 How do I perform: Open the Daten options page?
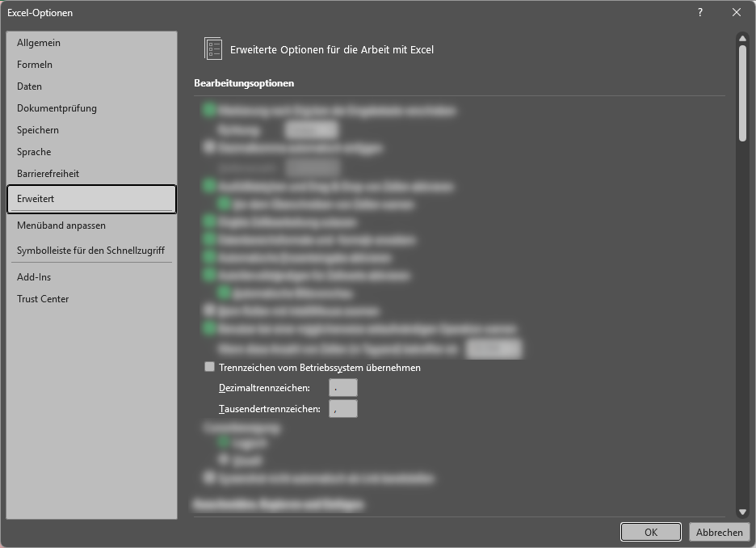click(91, 86)
